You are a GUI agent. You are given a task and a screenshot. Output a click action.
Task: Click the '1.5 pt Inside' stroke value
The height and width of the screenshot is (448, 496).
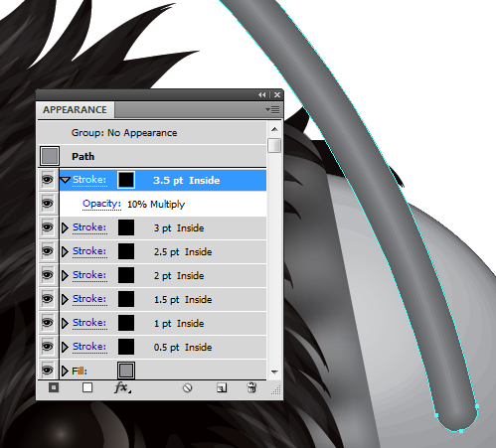point(183,300)
